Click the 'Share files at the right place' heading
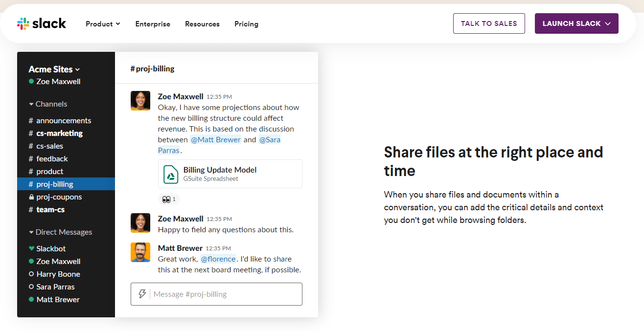Screen dimensions: 644x332 [493, 161]
